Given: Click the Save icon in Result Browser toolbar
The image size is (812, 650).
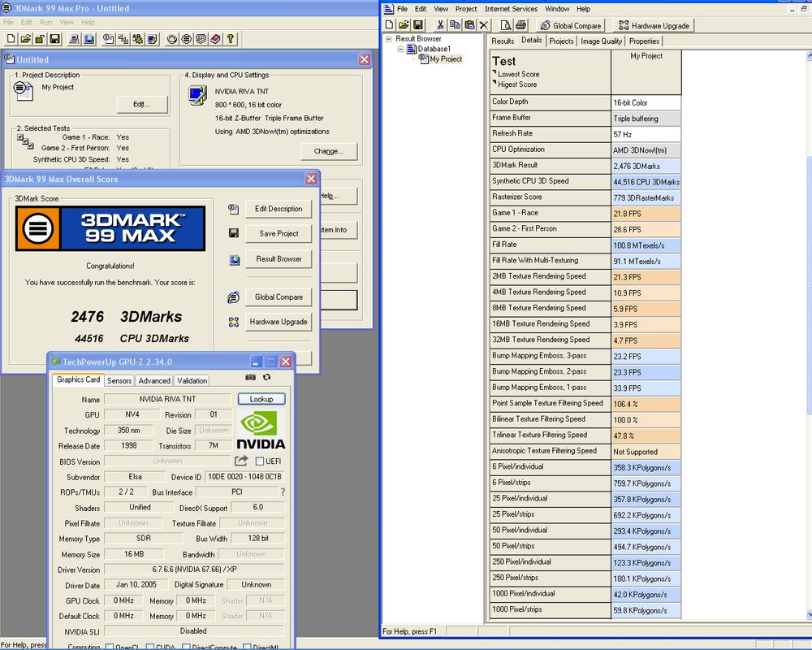Looking at the screenshot, I should [x=418, y=25].
